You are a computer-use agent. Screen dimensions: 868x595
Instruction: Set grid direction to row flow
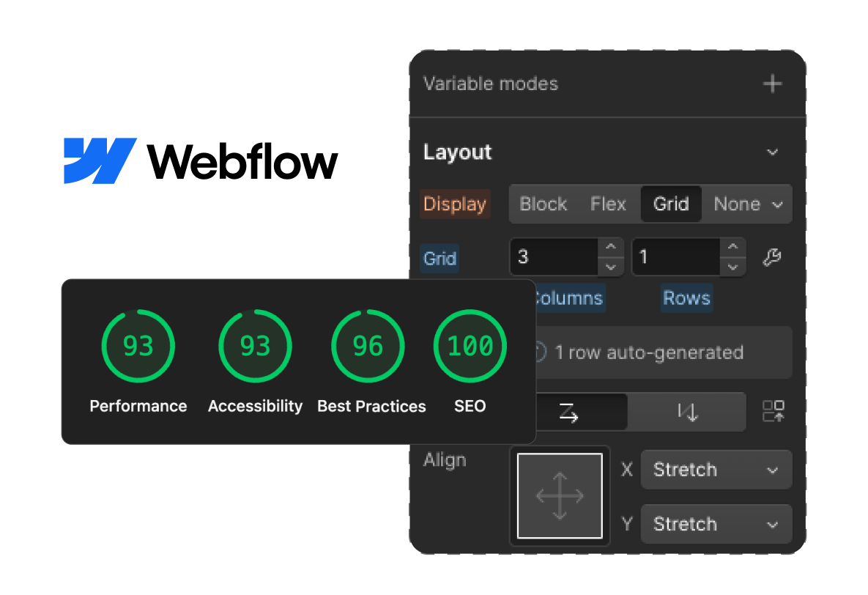pyautogui.click(x=581, y=413)
